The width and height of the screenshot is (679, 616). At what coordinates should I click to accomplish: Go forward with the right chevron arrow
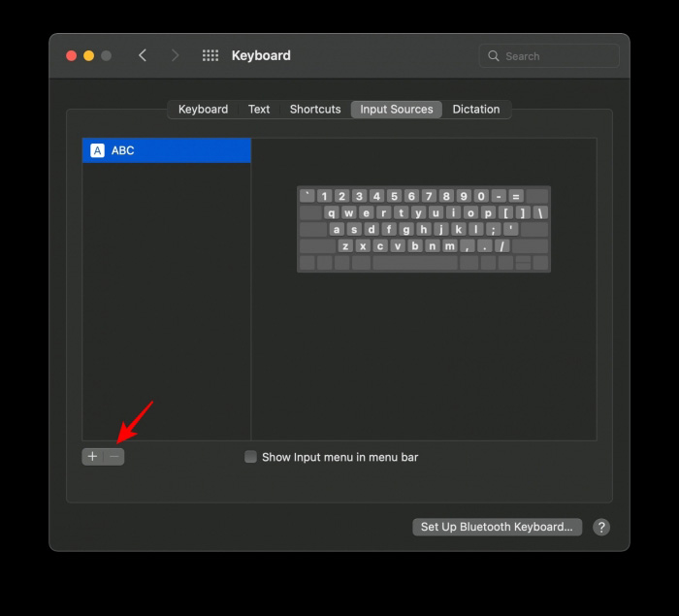coord(175,56)
